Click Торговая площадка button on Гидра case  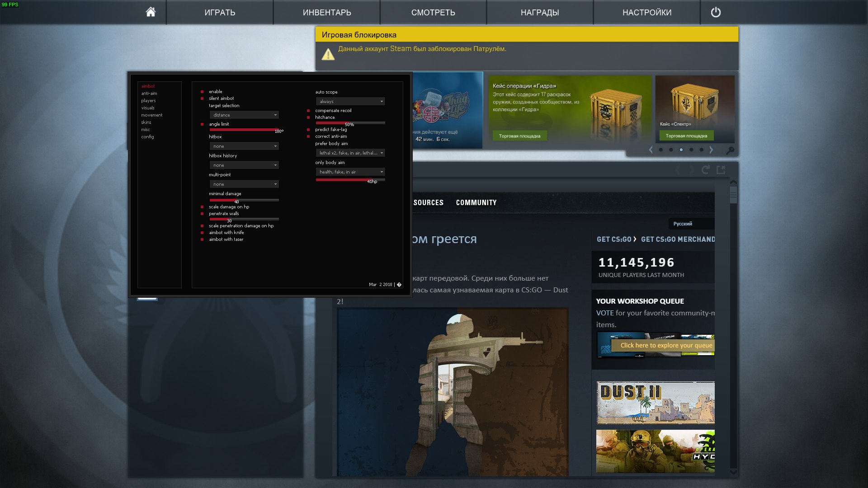click(519, 136)
